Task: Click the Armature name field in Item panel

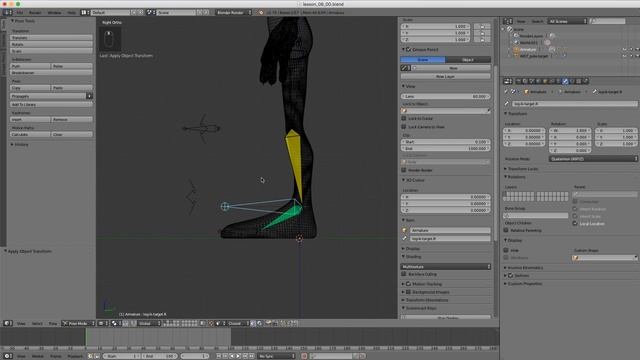Action: [450, 230]
